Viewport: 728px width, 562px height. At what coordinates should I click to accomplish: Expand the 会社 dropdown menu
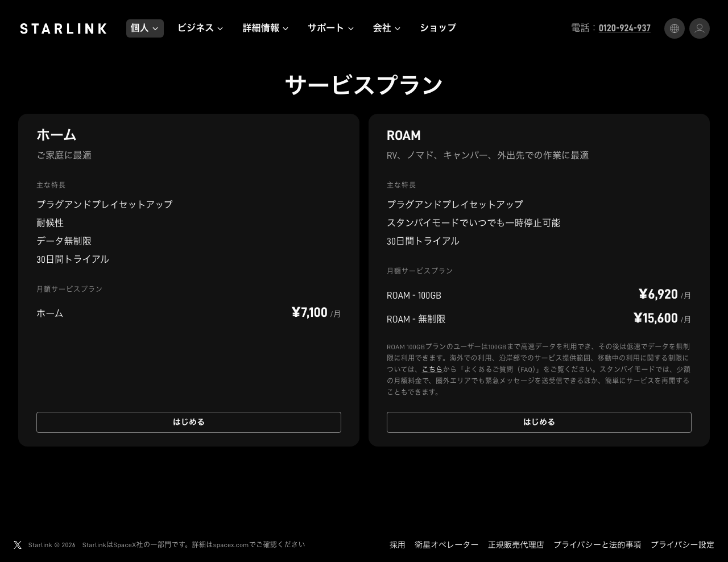point(387,28)
